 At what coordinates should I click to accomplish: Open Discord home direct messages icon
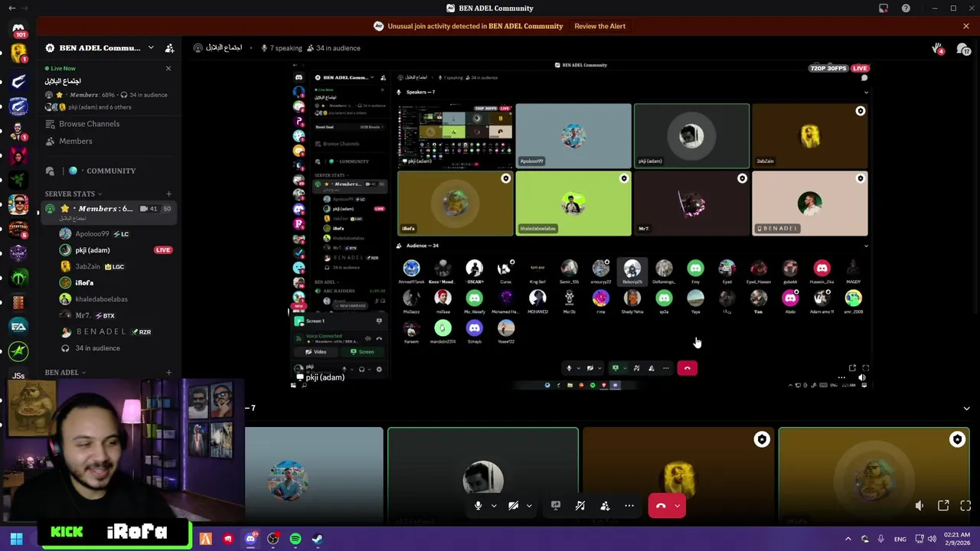point(18,29)
